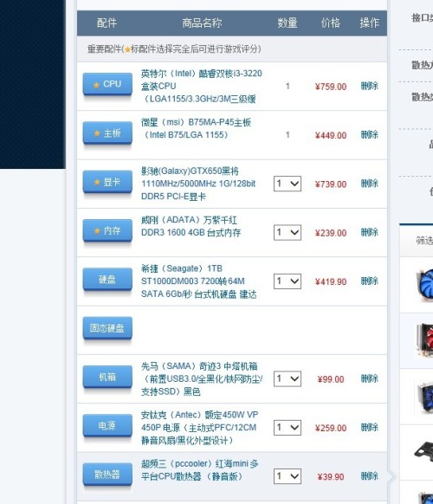Delete the Intel i3-3220 CPU item
The width and height of the screenshot is (433, 504).
pyautogui.click(x=370, y=86)
